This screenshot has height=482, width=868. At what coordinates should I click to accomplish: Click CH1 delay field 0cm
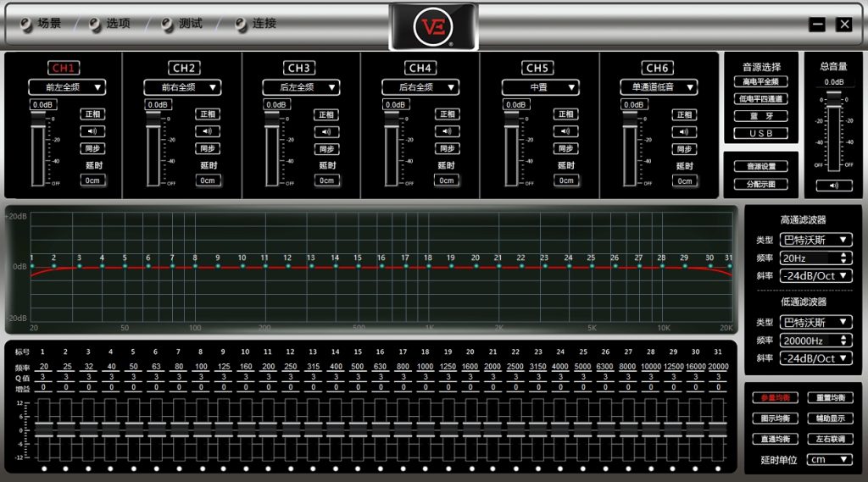(92, 180)
